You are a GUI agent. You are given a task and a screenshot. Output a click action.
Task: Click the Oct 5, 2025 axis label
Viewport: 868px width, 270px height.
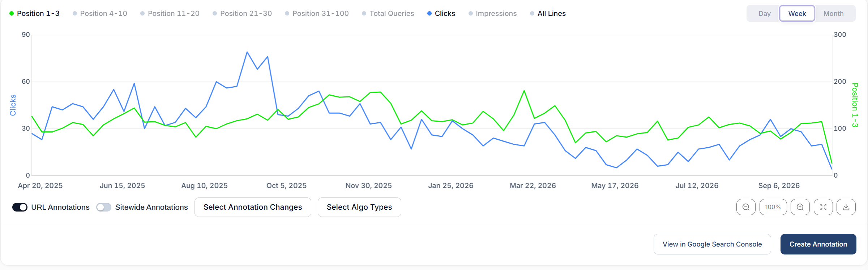pyautogui.click(x=286, y=186)
